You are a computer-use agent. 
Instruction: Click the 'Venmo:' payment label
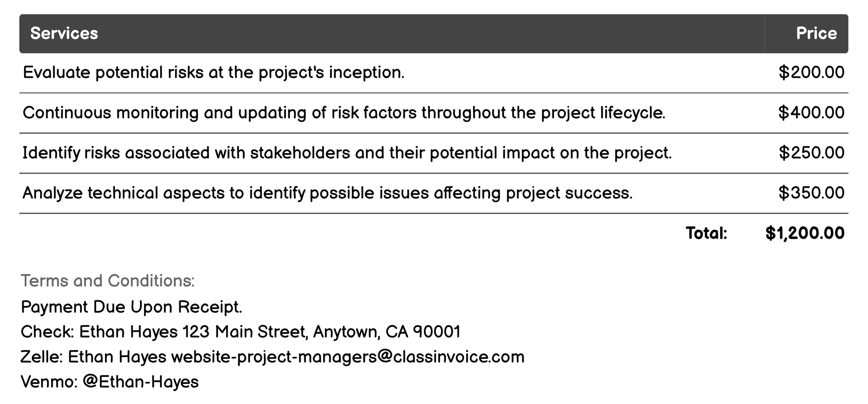(49, 382)
